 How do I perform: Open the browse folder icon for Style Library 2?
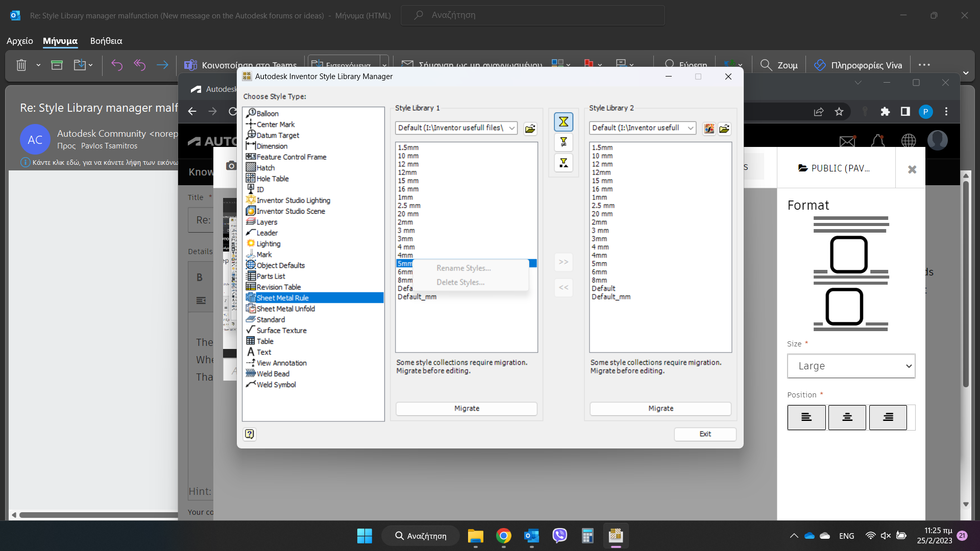724,129
